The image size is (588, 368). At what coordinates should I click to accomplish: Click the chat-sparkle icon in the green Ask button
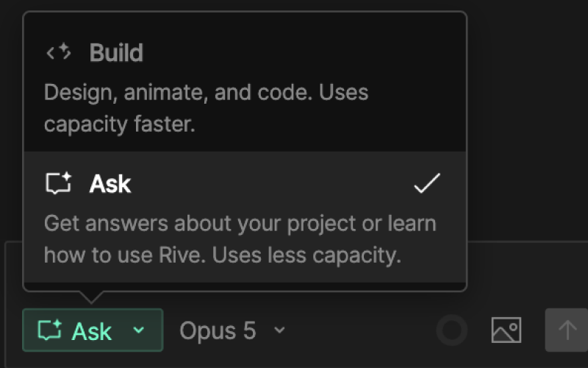(x=50, y=330)
